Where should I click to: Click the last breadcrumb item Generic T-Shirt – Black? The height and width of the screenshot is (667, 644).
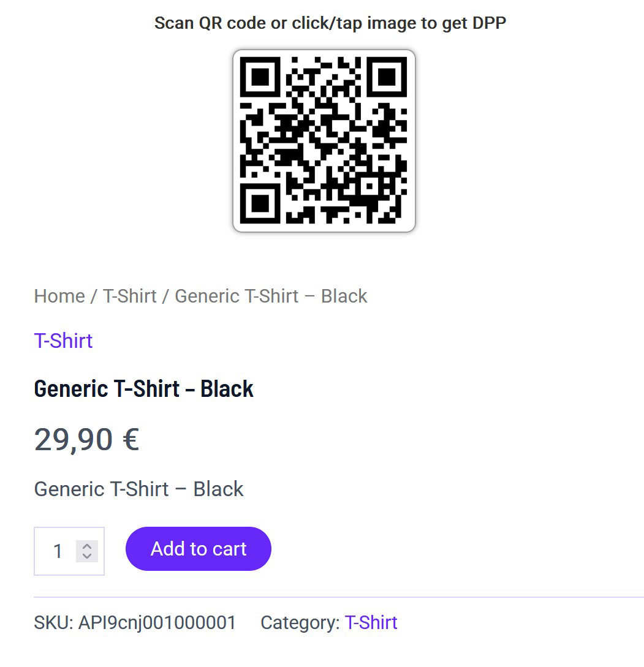pyautogui.click(x=271, y=296)
